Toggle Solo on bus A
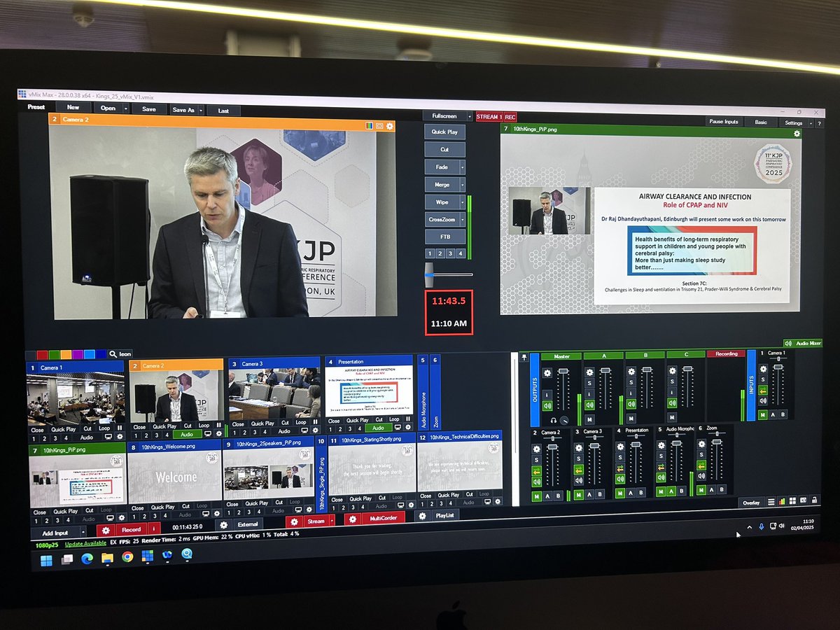Image resolution: width=840 pixels, height=630 pixels. pyautogui.click(x=589, y=383)
